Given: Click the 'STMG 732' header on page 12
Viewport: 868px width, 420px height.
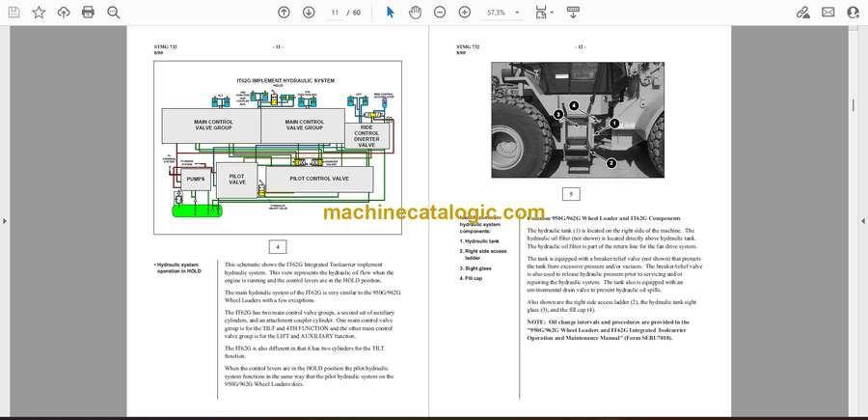Looking at the screenshot, I should 468,47.
